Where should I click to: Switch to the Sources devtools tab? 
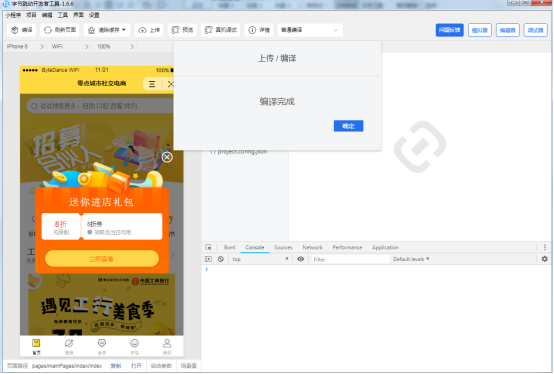tap(283, 247)
